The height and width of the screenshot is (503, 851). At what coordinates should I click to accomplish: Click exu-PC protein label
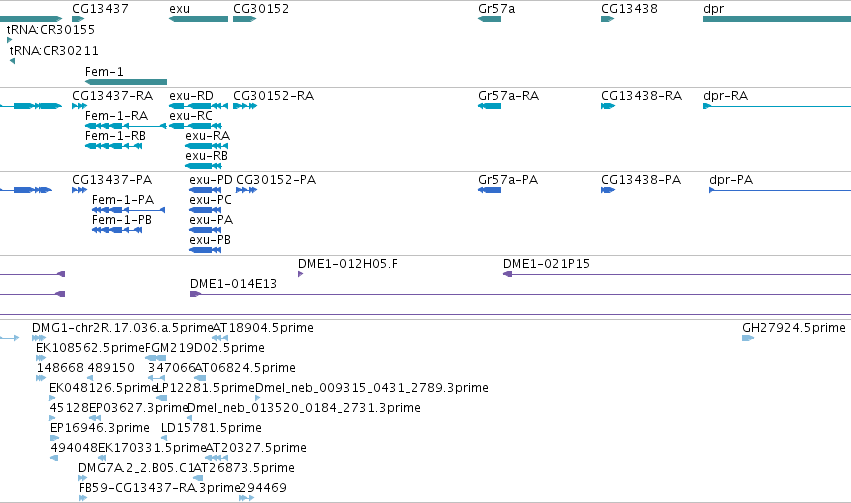(x=210, y=200)
